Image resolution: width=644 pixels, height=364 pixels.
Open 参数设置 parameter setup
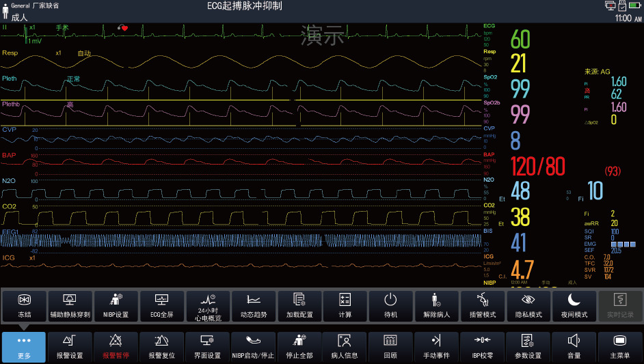[x=528, y=347]
